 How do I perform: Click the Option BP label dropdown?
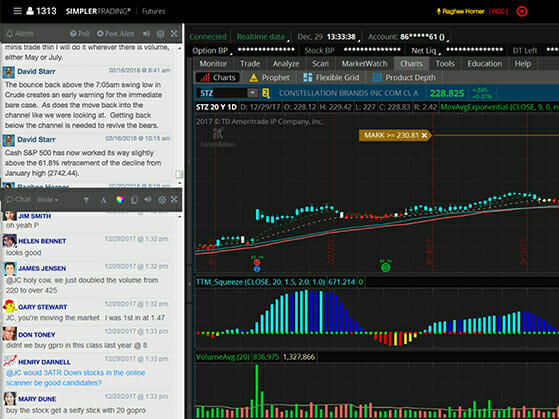(x=212, y=51)
